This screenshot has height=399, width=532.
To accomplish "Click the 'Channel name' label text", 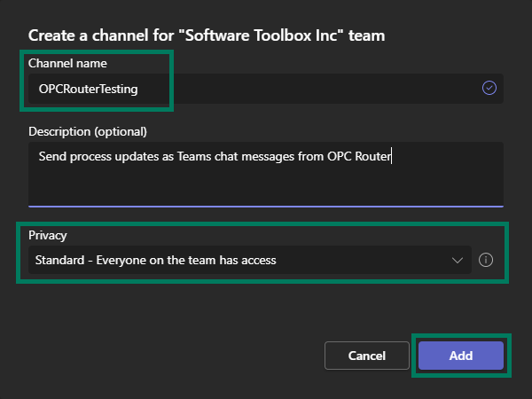I will [67, 64].
